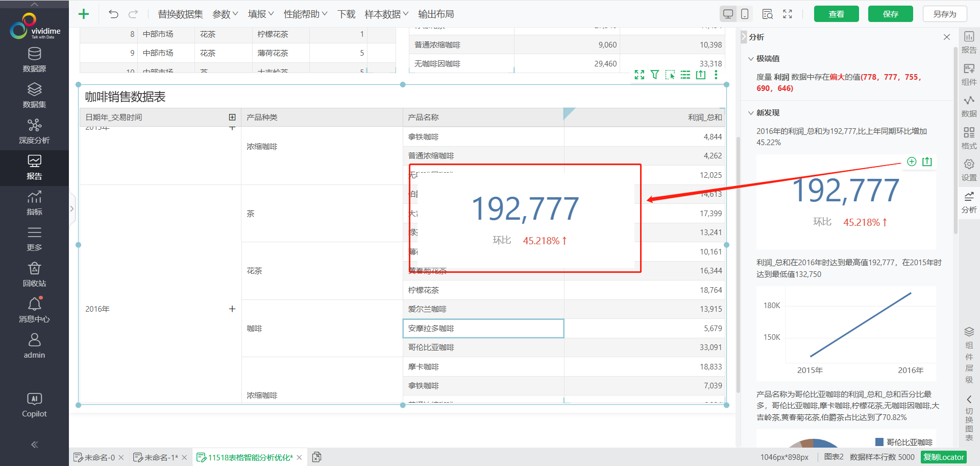Click the 下载 menu item
The width and height of the screenshot is (980, 466).
point(346,14)
